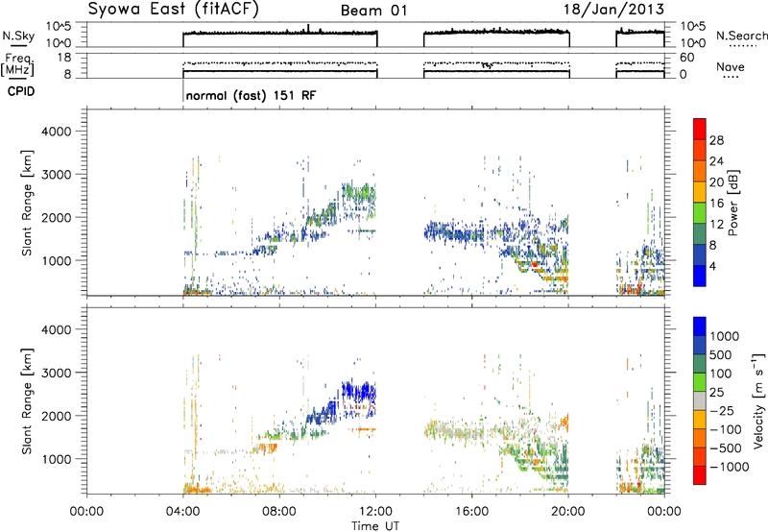Click the '1000' tick label beside the velocity panel's Slant Range axis
This screenshot has height=532, width=768.
coord(57,459)
